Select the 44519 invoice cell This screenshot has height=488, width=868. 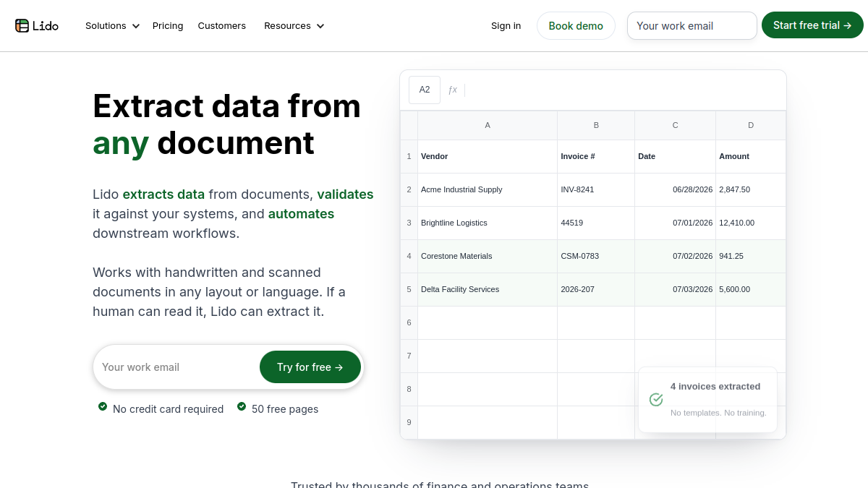coord(596,223)
